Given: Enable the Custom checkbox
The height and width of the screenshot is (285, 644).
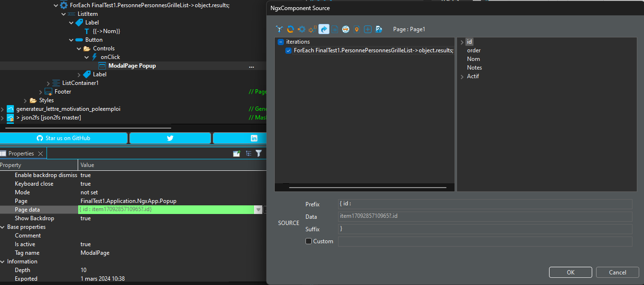Looking at the screenshot, I should 309,241.
